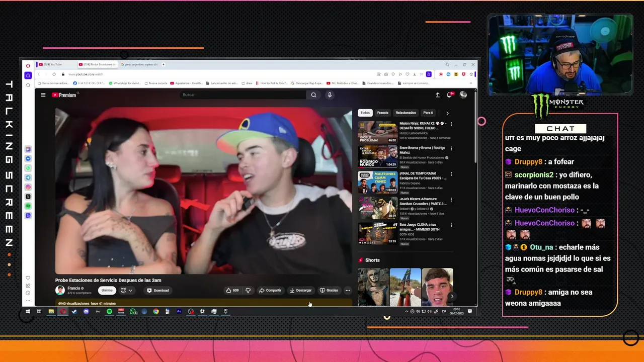The image size is (644, 362).
Task: Click the YouTube Premium logo
Action: point(64,95)
